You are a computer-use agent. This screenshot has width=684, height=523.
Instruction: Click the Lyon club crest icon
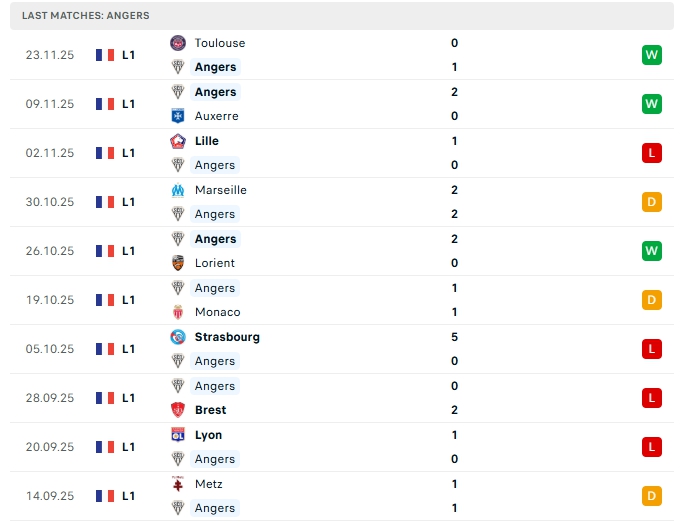pyautogui.click(x=178, y=435)
